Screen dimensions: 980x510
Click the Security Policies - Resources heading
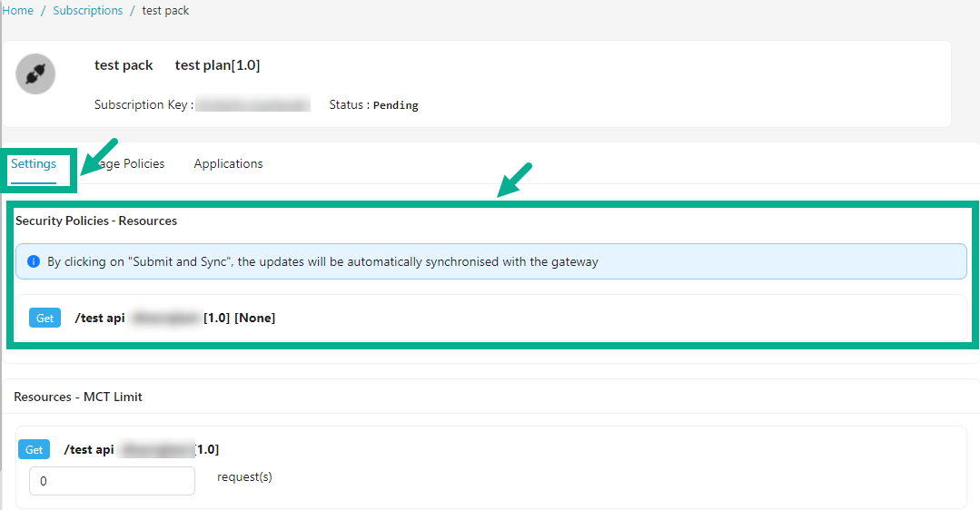pyautogui.click(x=96, y=221)
